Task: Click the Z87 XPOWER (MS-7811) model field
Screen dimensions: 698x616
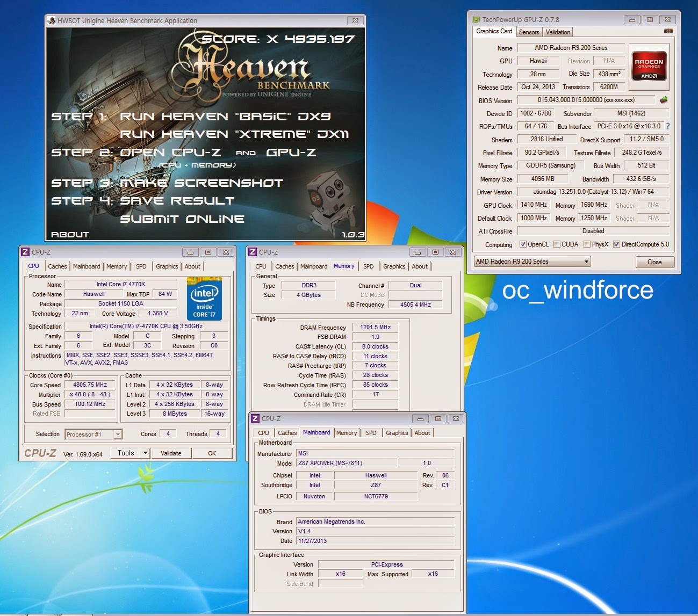Action: pos(347,463)
